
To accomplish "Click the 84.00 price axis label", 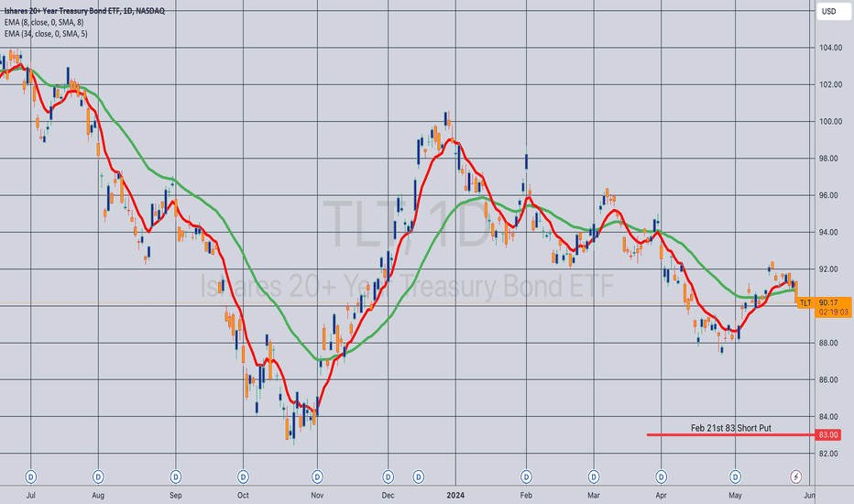I will 830,417.
